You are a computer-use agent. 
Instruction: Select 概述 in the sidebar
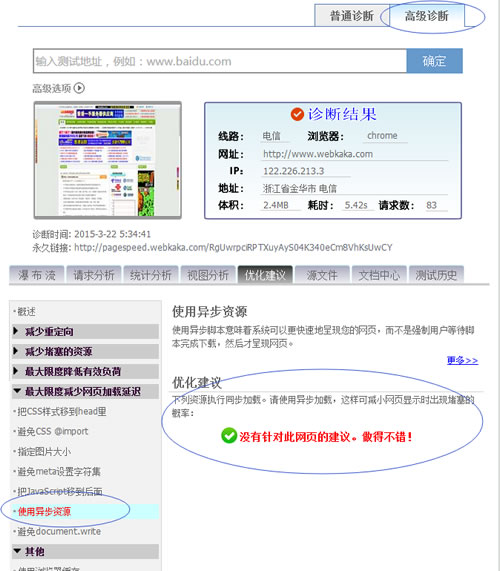click(x=26, y=312)
